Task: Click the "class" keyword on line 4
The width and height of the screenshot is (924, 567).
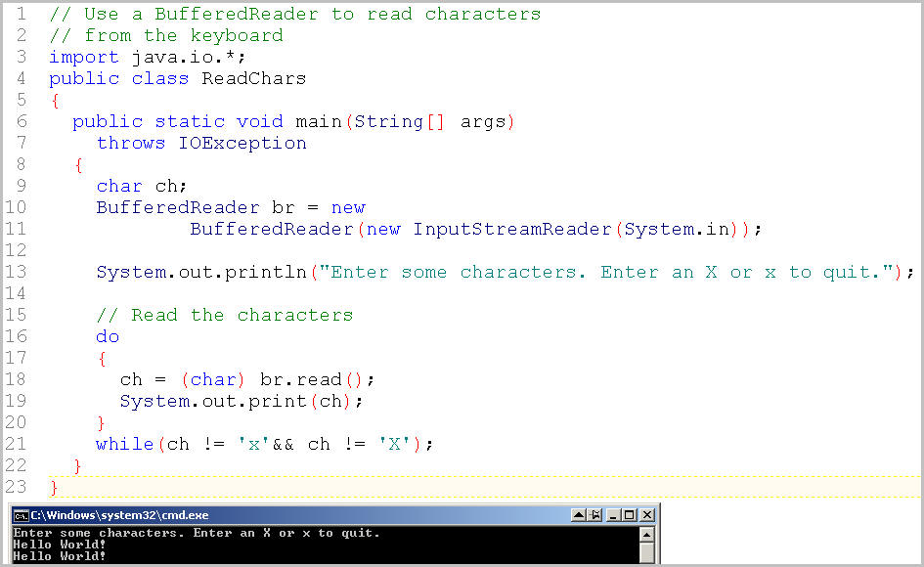Action: [160, 78]
